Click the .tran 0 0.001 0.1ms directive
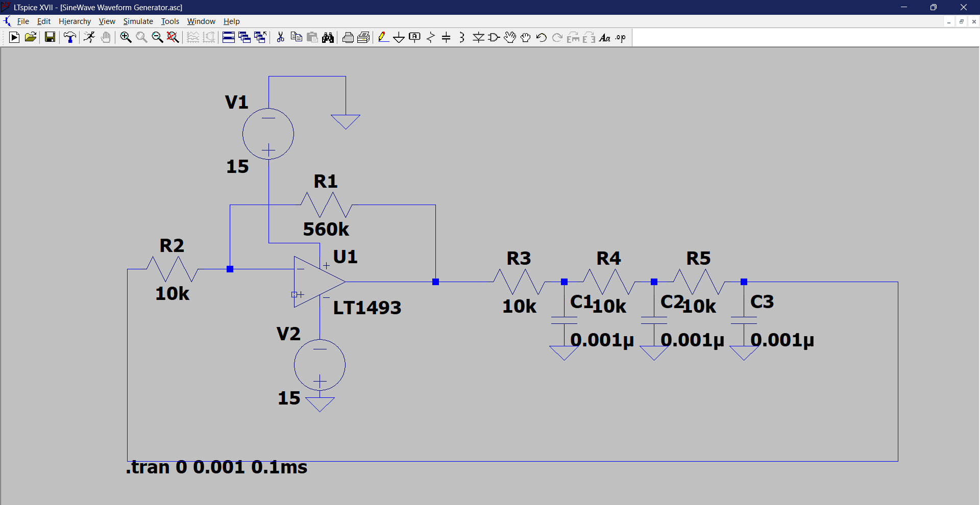980x505 pixels. (x=216, y=467)
